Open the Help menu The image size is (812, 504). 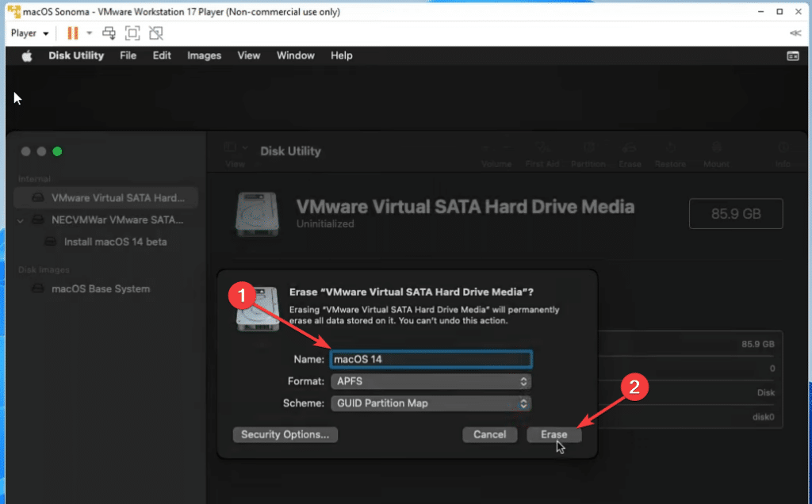(341, 55)
